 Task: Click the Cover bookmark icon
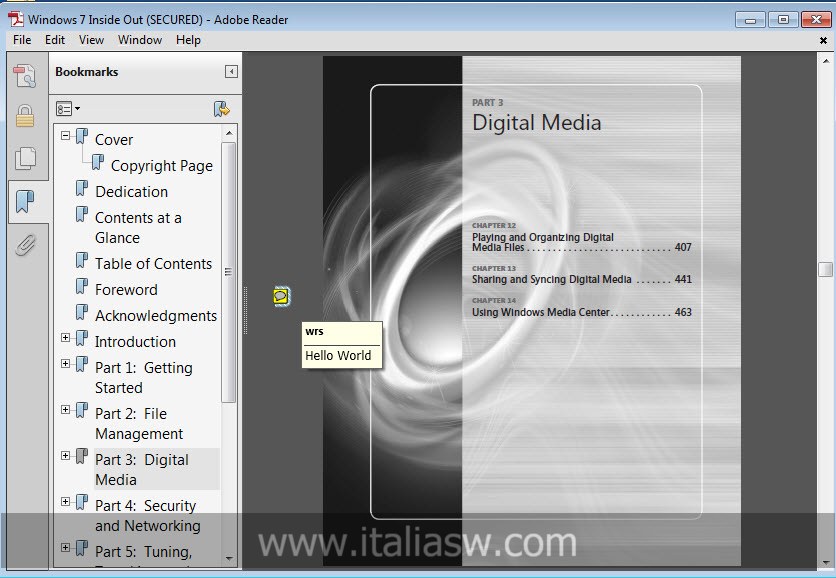click(82, 137)
